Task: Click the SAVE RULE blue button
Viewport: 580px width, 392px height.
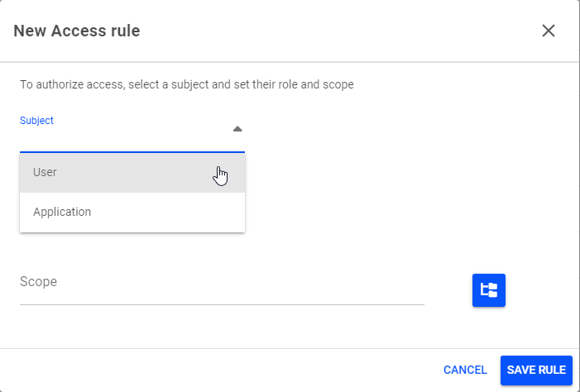Action: coord(536,370)
